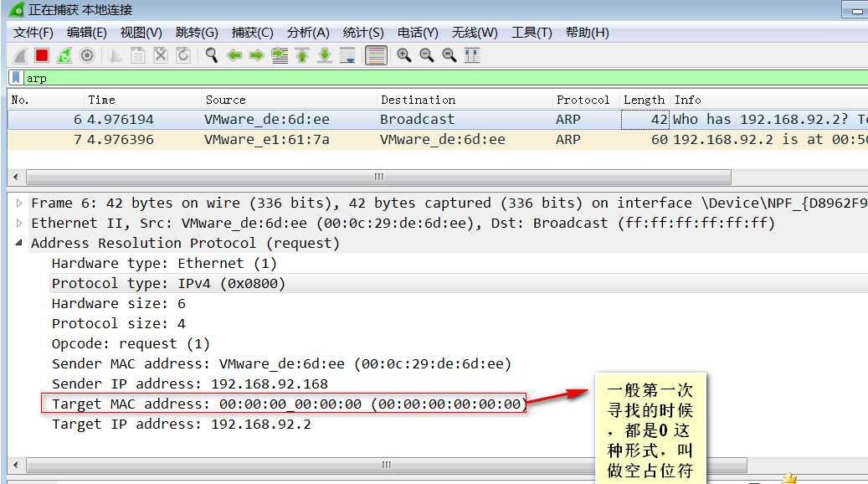Go to next packet with right arrow
This screenshot has width=868, height=484.
coord(256,55)
